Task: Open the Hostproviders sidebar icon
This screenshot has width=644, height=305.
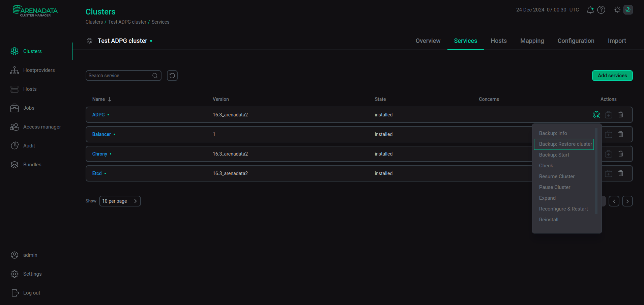Action: (x=14, y=70)
